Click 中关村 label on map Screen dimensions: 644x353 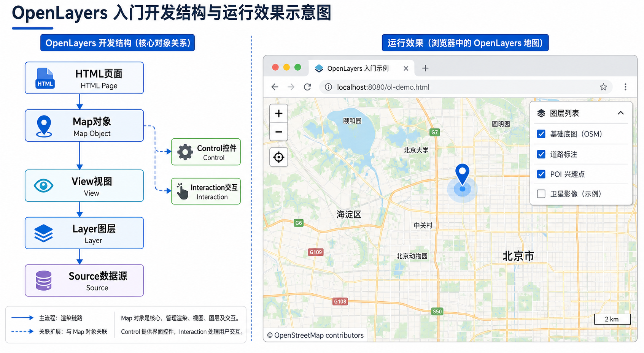tap(423, 225)
